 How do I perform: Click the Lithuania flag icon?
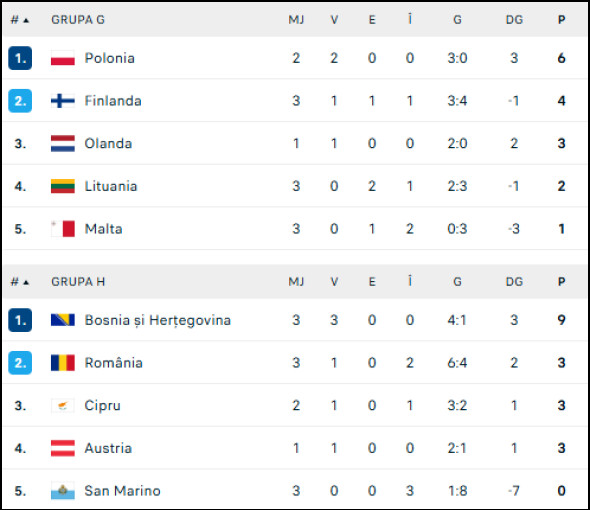point(63,186)
